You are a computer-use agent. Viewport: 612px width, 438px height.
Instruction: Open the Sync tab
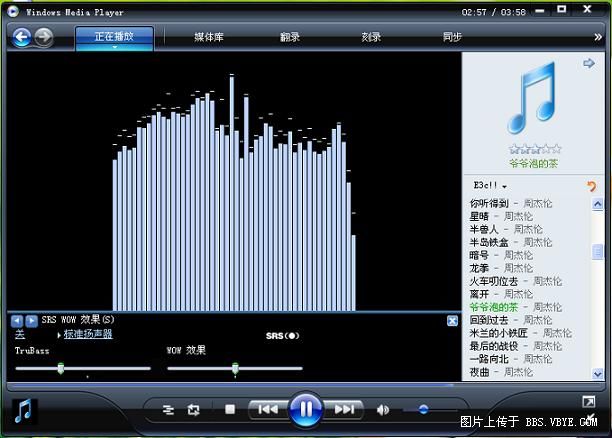[452, 37]
